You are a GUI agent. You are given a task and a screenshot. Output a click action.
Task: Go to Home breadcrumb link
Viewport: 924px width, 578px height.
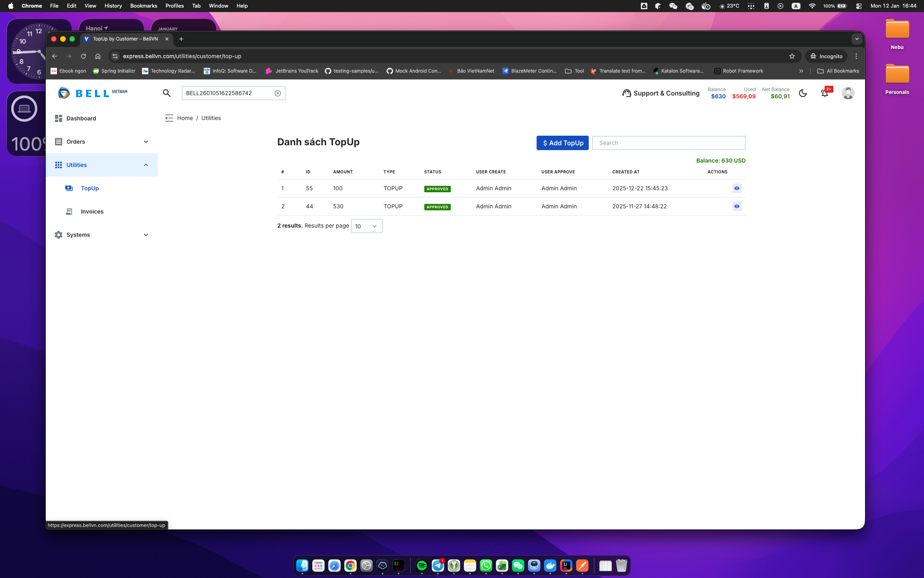[x=185, y=118]
